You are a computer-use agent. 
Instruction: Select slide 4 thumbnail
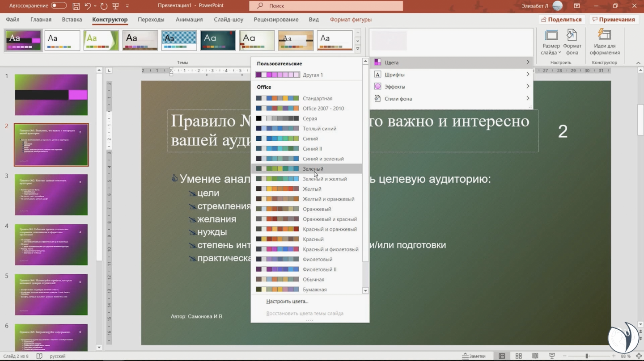pos(51,244)
